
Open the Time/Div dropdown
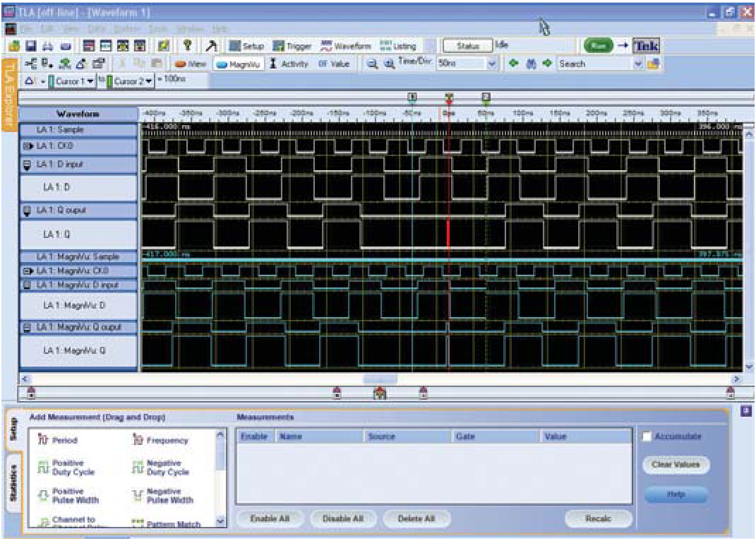(x=492, y=64)
